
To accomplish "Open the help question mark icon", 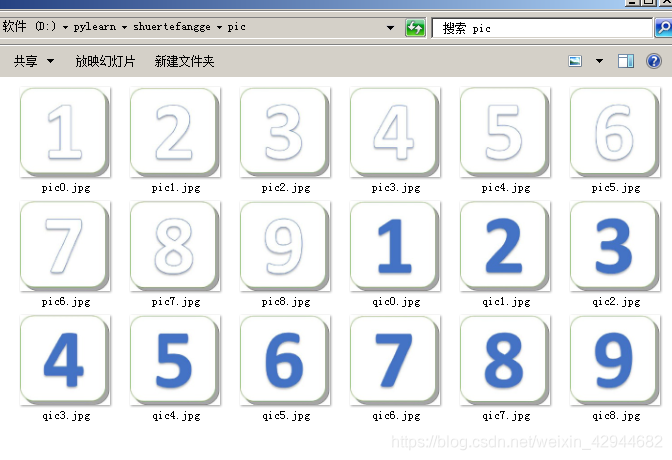I will point(654,61).
